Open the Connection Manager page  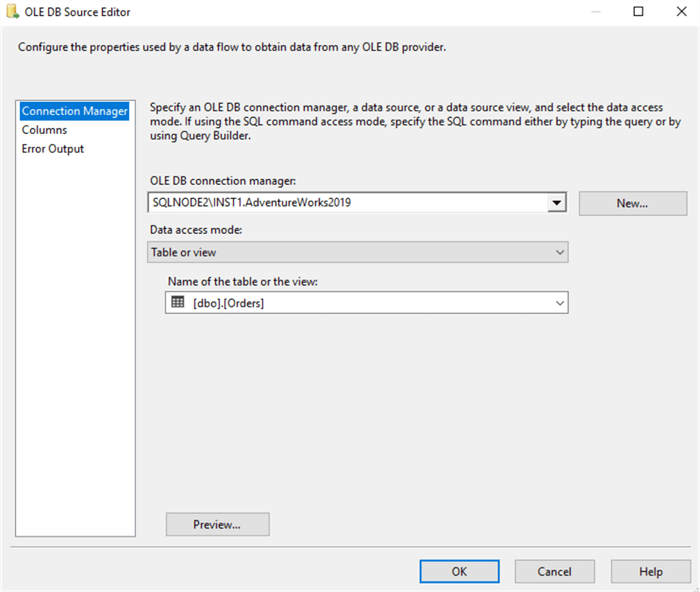pyautogui.click(x=75, y=111)
